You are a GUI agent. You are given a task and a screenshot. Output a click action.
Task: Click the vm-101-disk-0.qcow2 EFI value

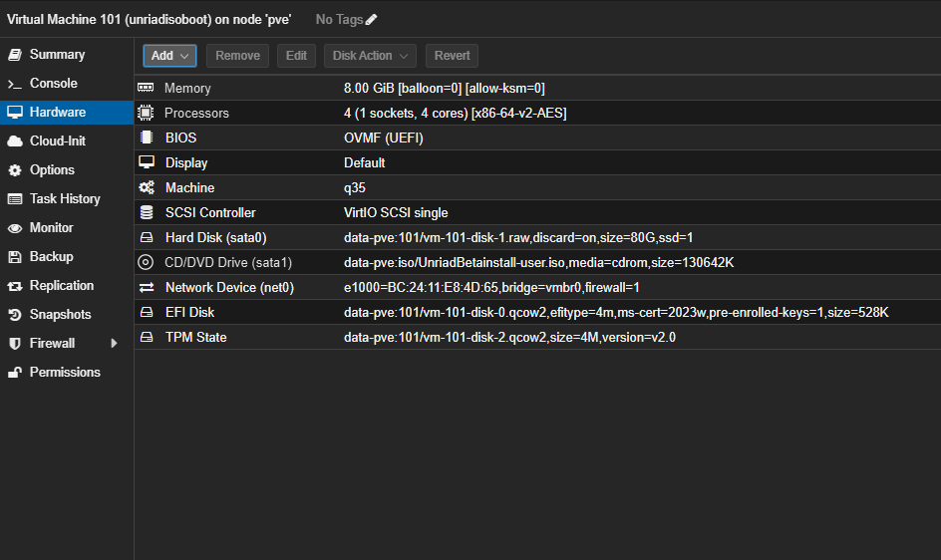[x=616, y=312]
